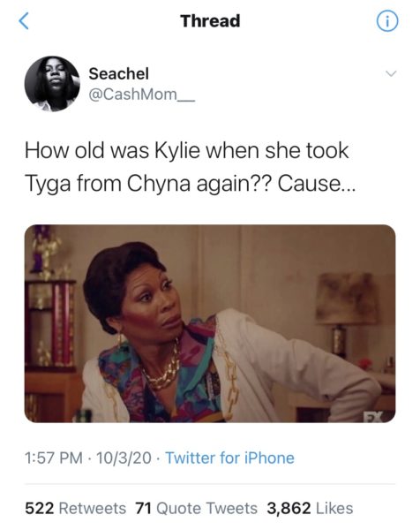420x530 pixels.
Task: Tap the 1:57 PM timestamp
Action: [x=53, y=458]
